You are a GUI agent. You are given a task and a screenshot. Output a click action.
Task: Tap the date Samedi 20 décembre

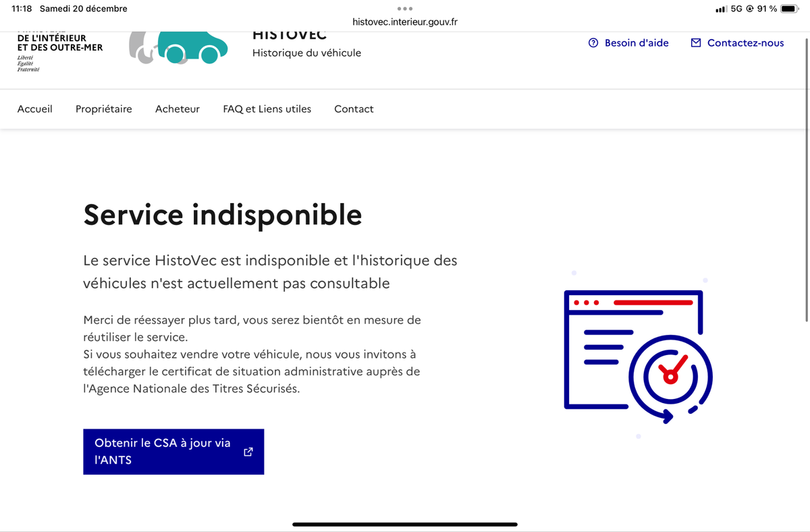point(84,9)
